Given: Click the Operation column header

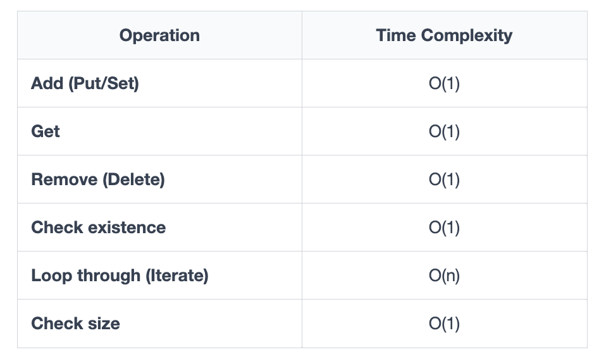Looking at the screenshot, I should click(159, 35).
